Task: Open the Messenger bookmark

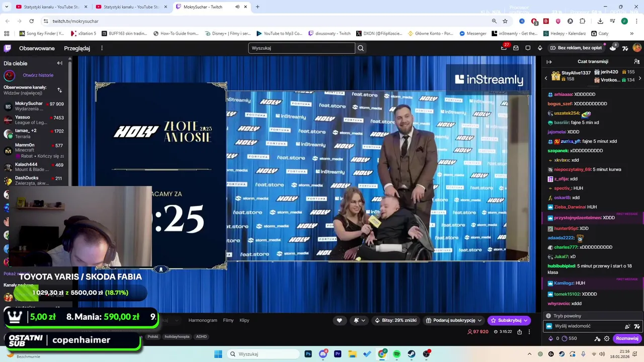Action: (472, 34)
